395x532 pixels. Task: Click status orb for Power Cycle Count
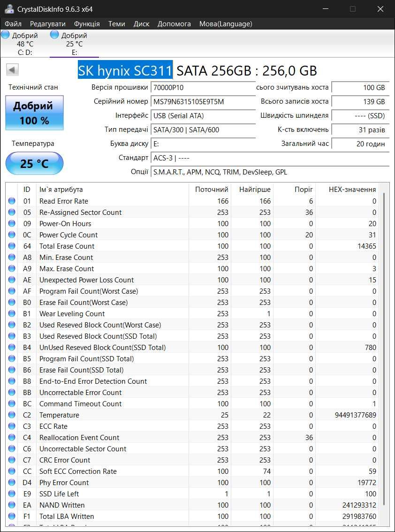[12, 235]
